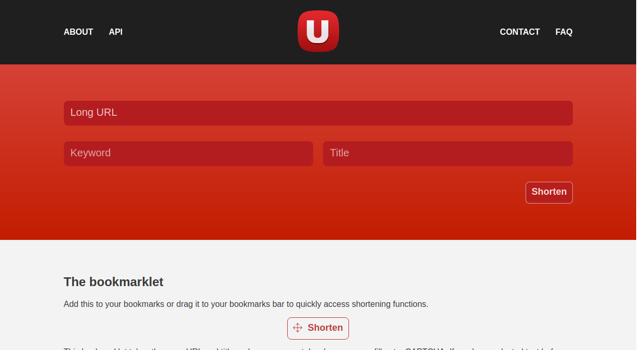
Task: Click the move-arrows icon in bookmarklet button
Action: coord(298,328)
